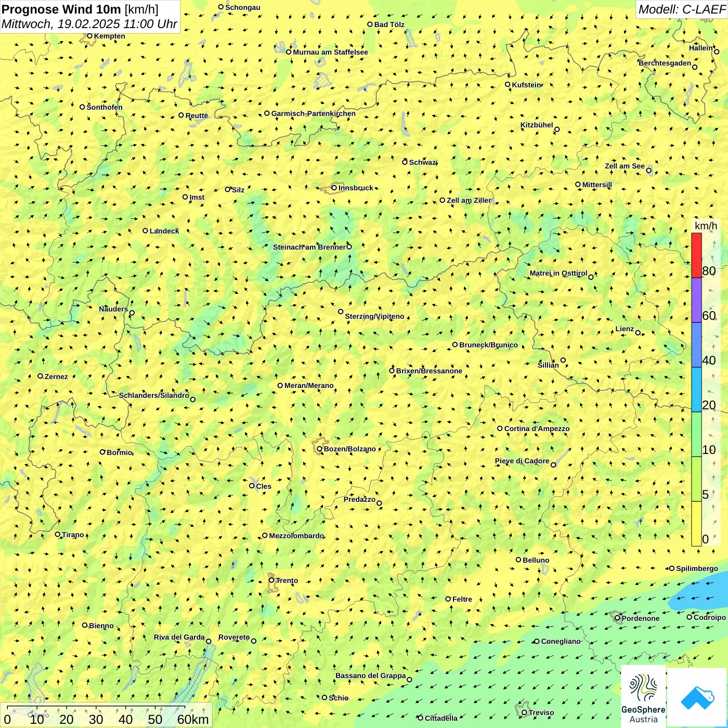Click the Bad Tölz city label
This screenshot has width=728, height=728.
(389, 24)
